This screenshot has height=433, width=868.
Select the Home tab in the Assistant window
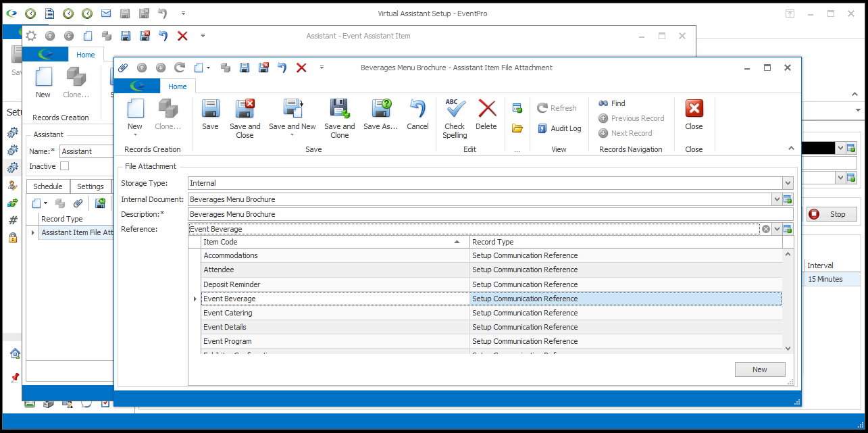point(86,55)
